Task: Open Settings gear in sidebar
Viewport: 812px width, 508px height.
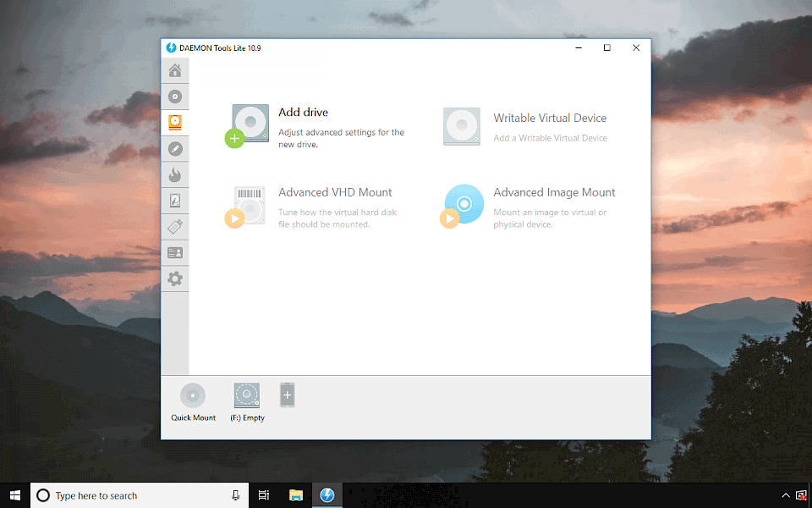Action: (175, 279)
